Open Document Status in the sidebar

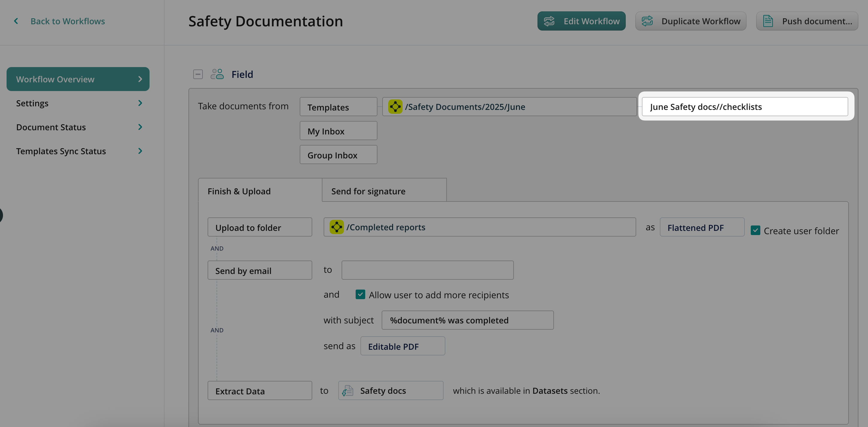click(x=78, y=127)
